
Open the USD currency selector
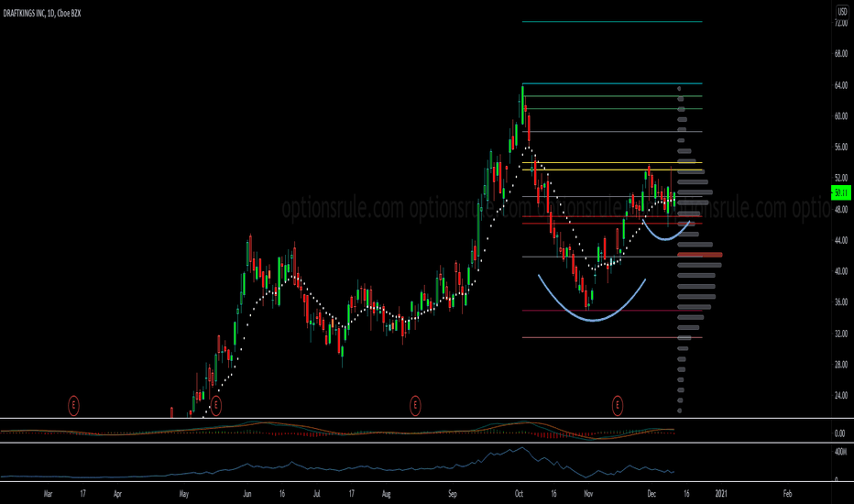point(842,11)
